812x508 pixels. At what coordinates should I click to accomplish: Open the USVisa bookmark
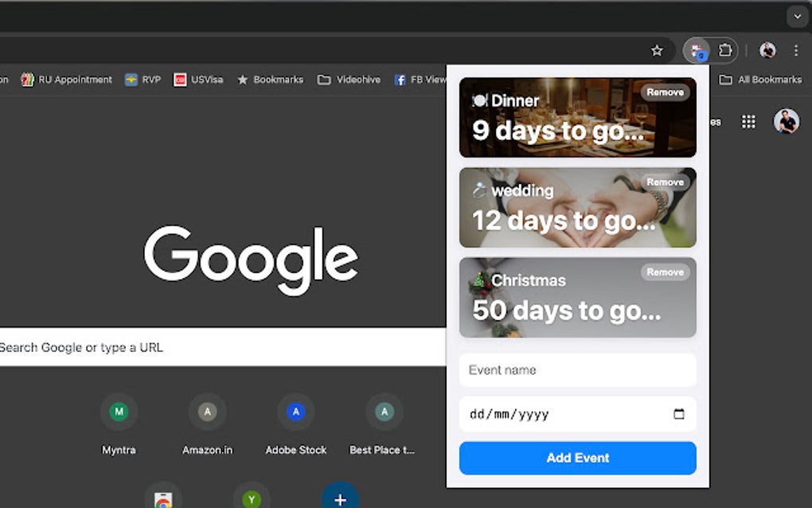click(197, 80)
